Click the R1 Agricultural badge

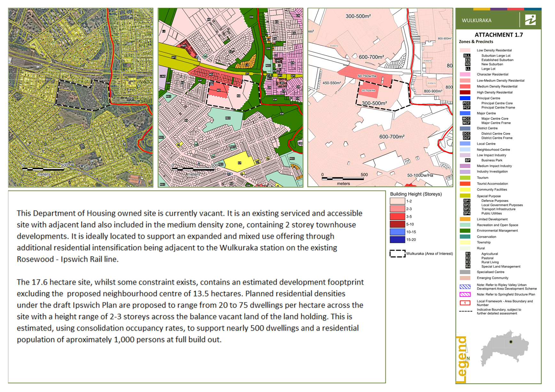468,254
